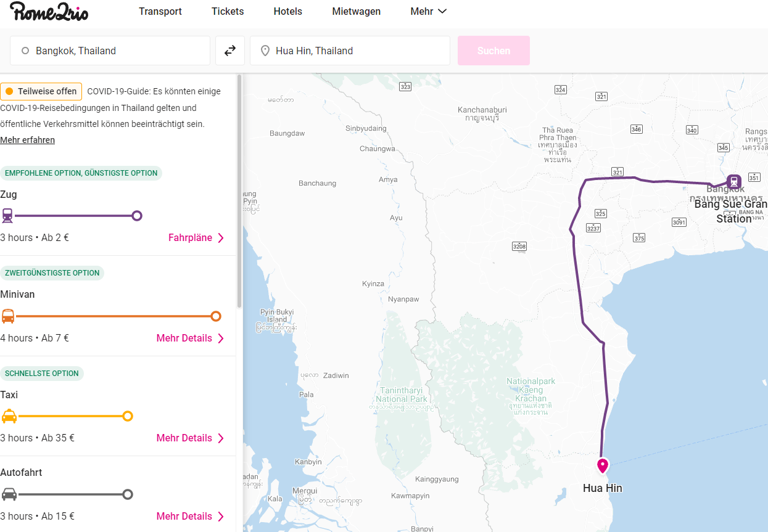Click the Hua Hin, Thailand destination field

[x=350, y=51]
